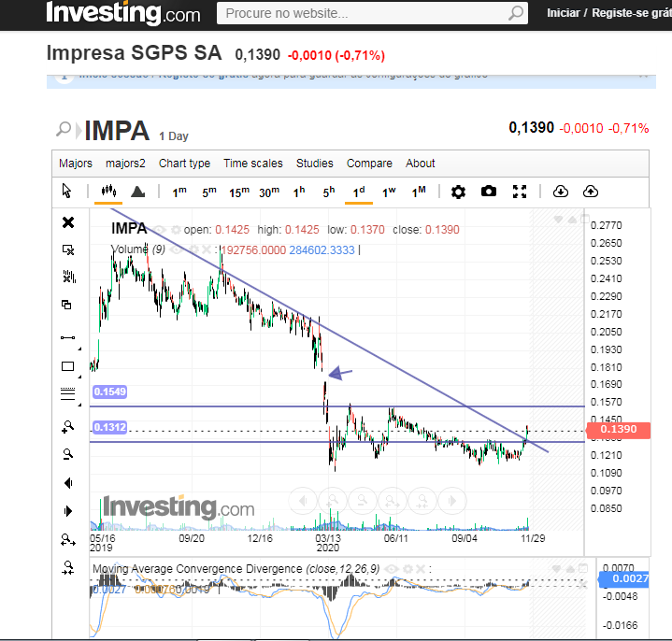Screen dimensions: 672x641
Task: Select the 1d timeframe
Action: (x=359, y=192)
